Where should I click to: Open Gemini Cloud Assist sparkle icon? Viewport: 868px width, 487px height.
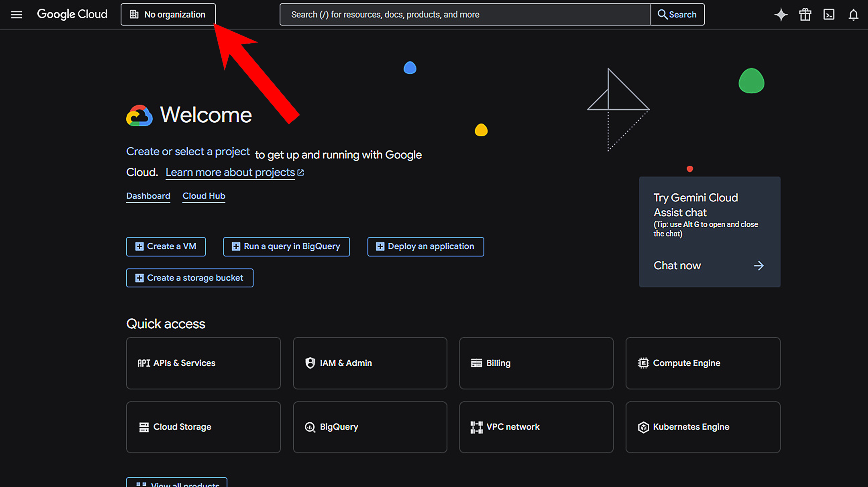(781, 14)
